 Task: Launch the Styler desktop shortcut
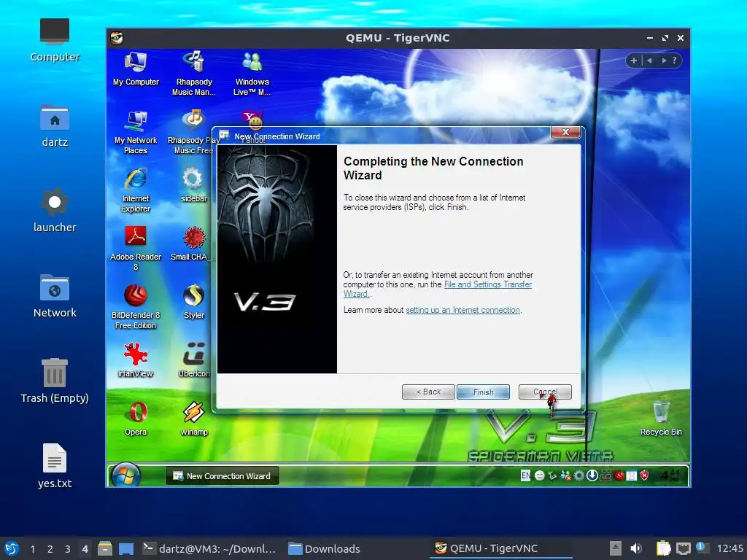193,301
